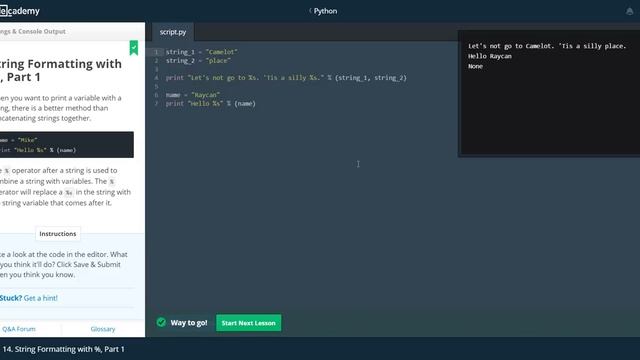Click the long print line four in editor
This screenshot has width=640, height=360.
coord(286,78)
